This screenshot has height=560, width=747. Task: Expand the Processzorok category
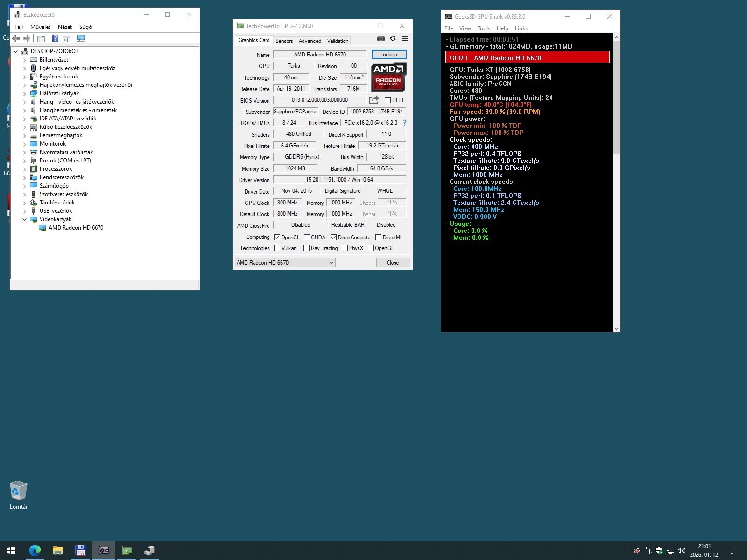click(25, 169)
